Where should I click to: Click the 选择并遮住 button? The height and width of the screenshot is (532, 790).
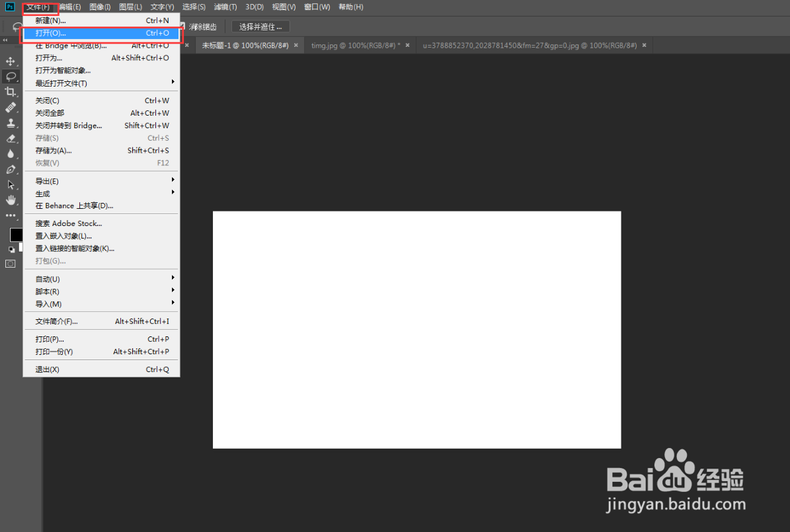260,26
